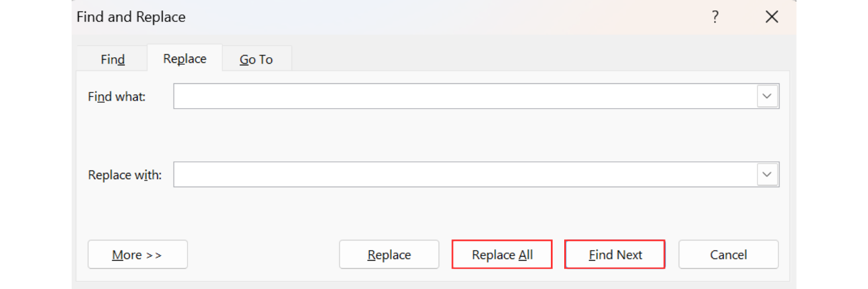Dismiss dialog using the Cancel button
This screenshot has width=868, height=289.
coord(729,255)
